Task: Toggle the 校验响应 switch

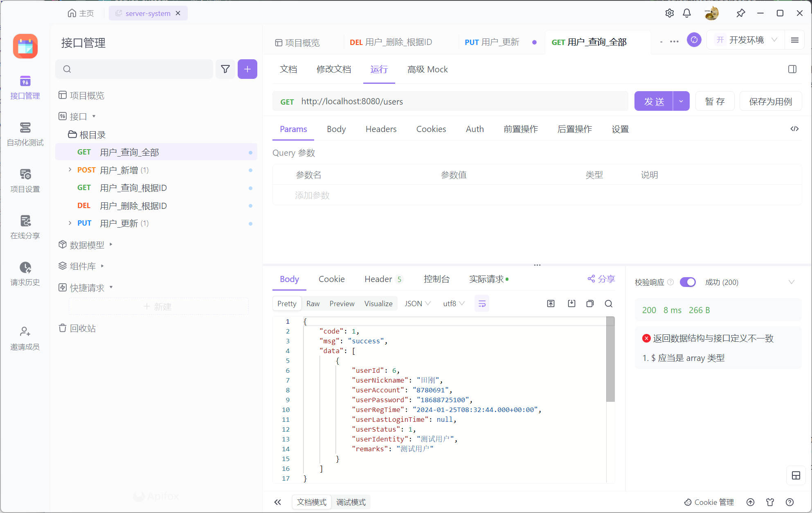Action: point(688,282)
